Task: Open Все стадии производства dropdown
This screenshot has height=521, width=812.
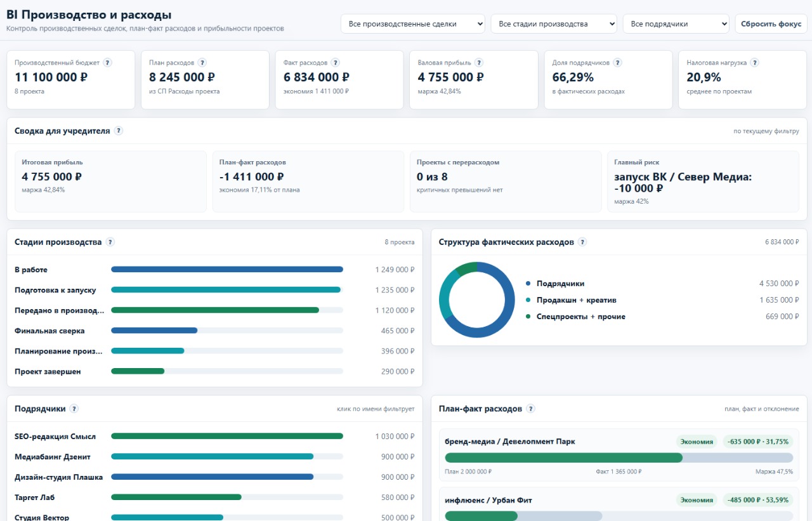Action: tap(554, 24)
